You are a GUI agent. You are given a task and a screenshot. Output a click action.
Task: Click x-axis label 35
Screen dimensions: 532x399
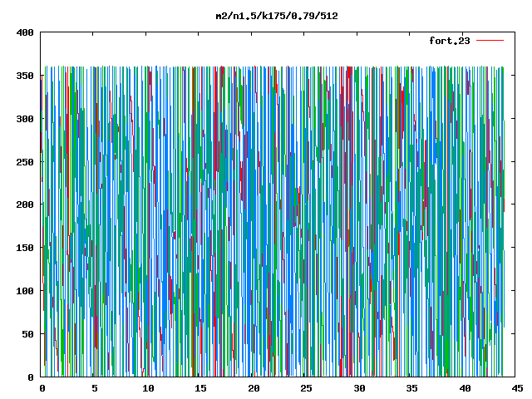pyautogui.click(x=411, y=388)
